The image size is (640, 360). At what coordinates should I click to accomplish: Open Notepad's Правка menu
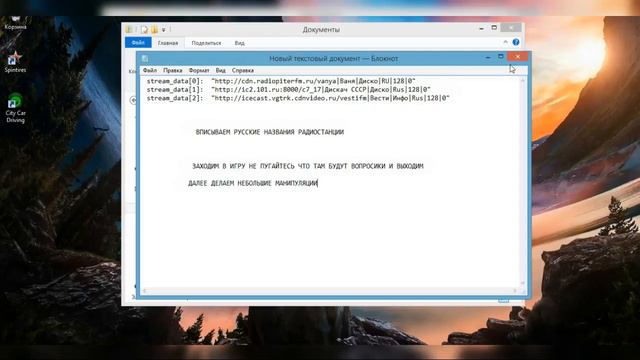pos(173,70)
